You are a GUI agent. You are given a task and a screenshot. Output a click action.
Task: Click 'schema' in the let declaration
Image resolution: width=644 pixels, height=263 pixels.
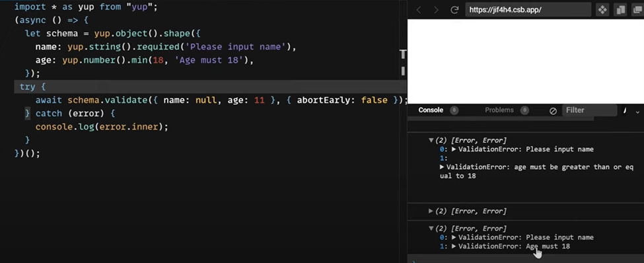pyautogui.click(x=62, y=33)
